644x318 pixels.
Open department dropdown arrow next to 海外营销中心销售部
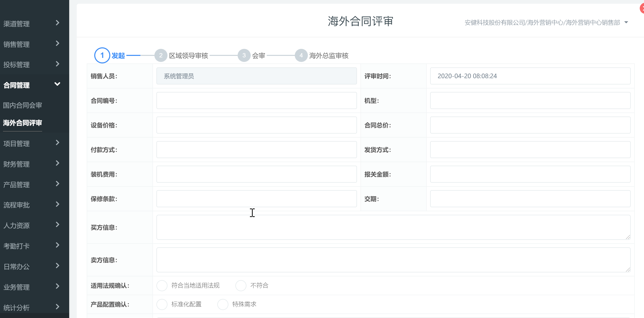626,23
